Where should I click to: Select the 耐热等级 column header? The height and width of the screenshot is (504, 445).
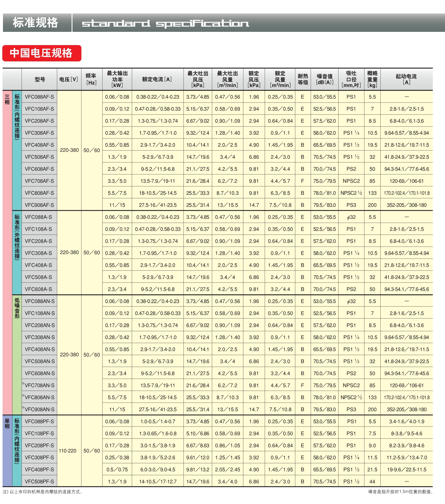[x=303, y=79]
